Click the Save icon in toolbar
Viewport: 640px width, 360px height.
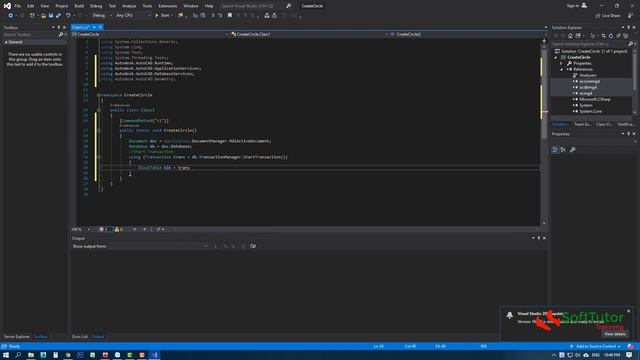pyautogui.click(x=51, y=16)
